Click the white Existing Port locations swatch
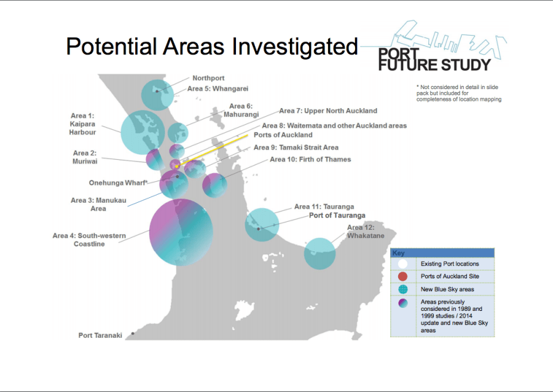 (x=402, y=264)
